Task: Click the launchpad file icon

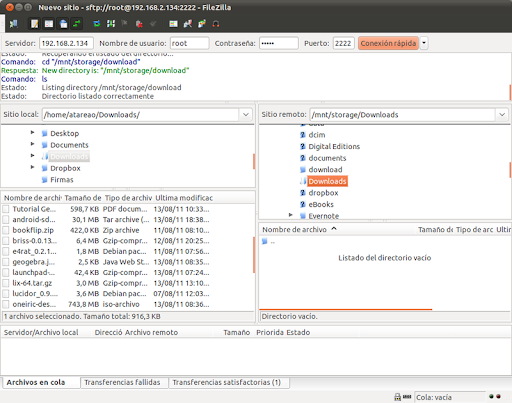Action: tap(6, 272)
